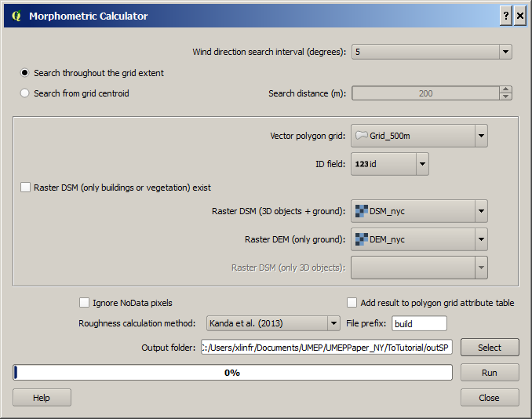The height and width of the screenshot is (419, 532).
Task: Increase search distance with up arrow
Action: tap(505, 89)
